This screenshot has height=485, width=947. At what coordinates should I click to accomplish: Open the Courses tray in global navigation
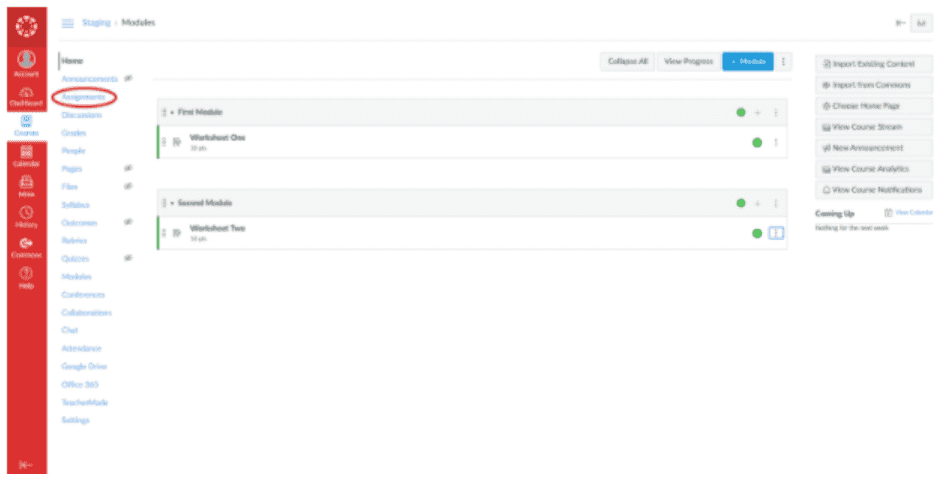27,126
